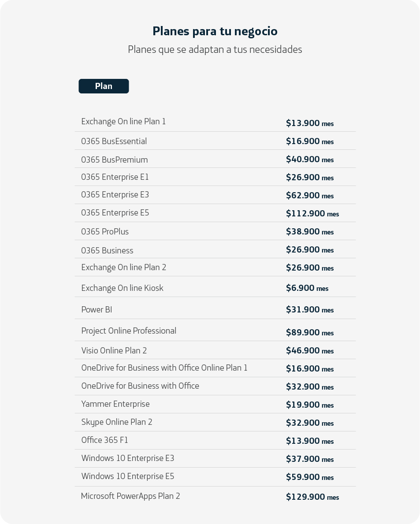
Task: Click the $129.900 mes PowerApps price
Action: coord(312,497)
